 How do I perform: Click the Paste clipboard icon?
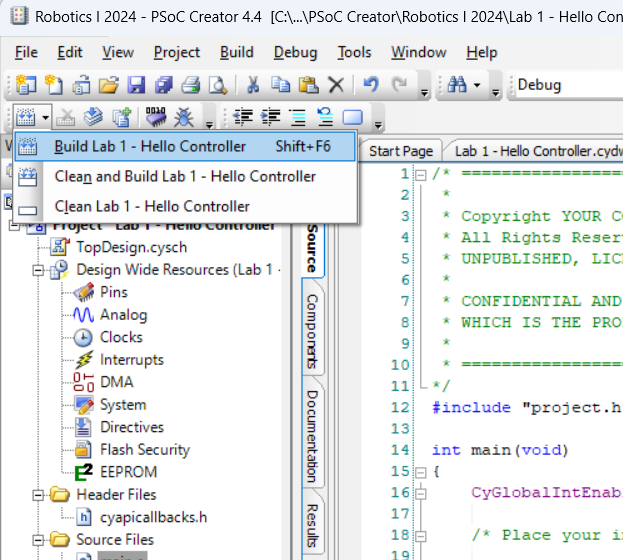(308, 85)
